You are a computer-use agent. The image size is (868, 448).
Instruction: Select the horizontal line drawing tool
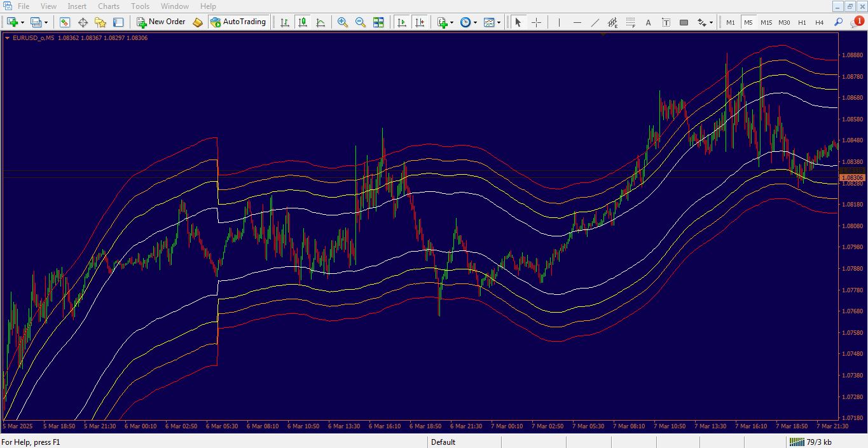(577, 22)
